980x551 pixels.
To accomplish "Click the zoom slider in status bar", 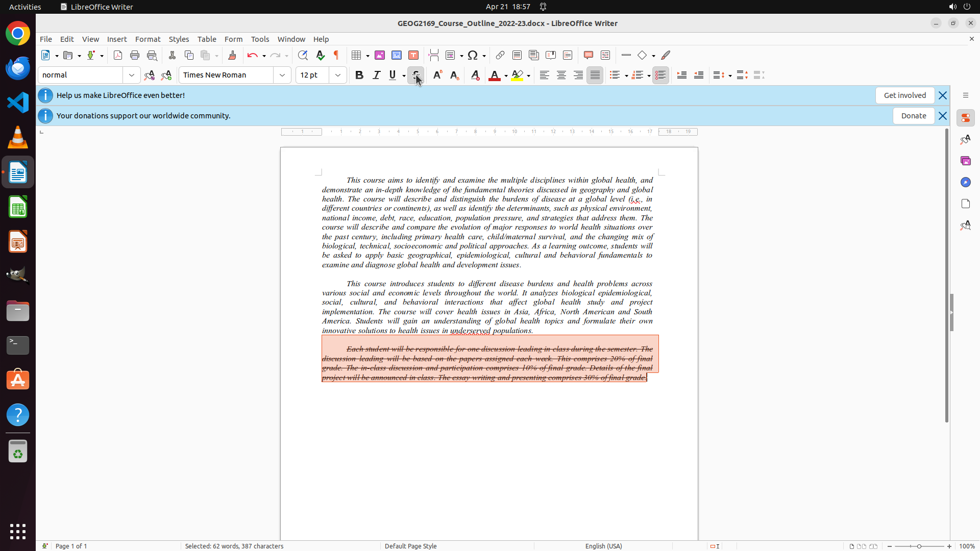I will click(919, 546).
